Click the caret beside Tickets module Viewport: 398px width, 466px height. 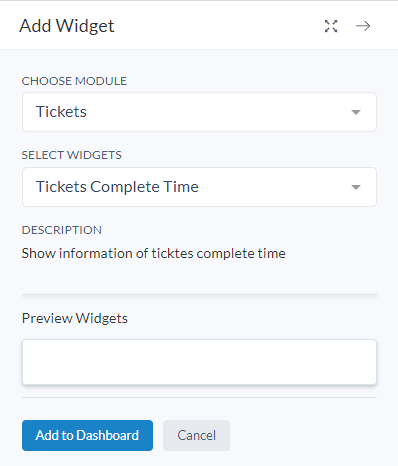point(356,112)
